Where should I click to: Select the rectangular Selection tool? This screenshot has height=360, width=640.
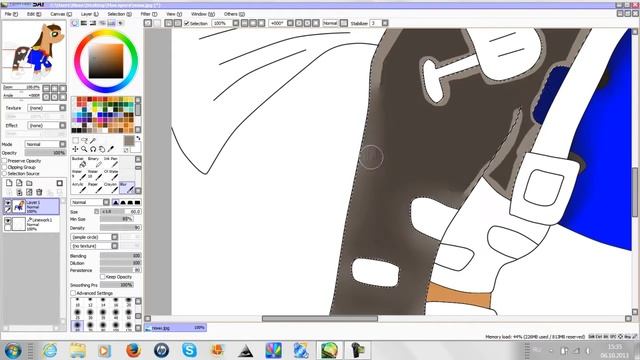[x=76, y=140]
